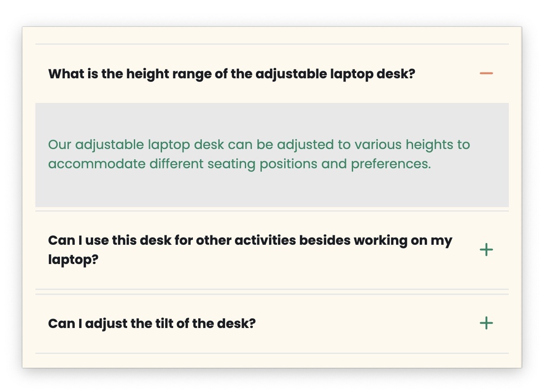Viewport: 546px width, 392px height.
Task: Collapse the height range answer via minus icon
Action: (486, 73)
